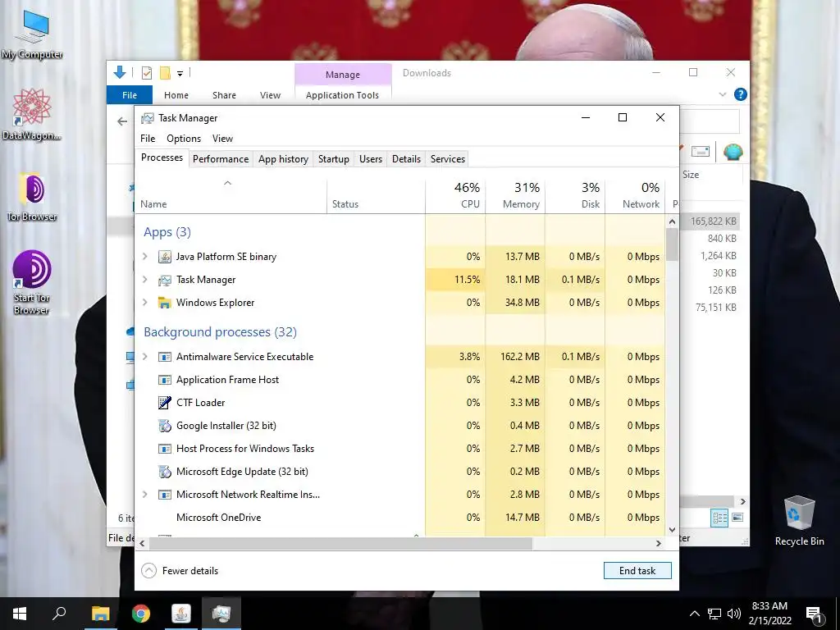Sort processes by CPU column header
This screenshot has width=840, height=630.
pyautogui.click(x=455, y=195)
